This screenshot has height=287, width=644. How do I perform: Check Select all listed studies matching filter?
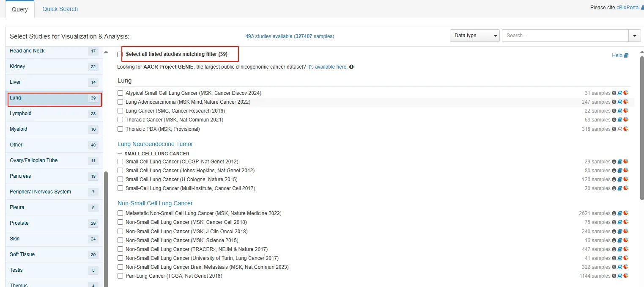click(x=120, y=54)
